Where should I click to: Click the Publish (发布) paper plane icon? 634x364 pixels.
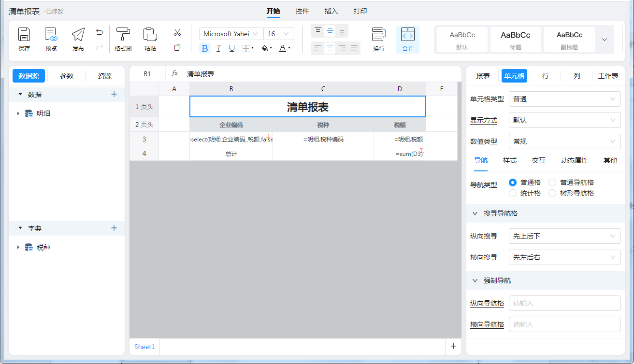78,35
